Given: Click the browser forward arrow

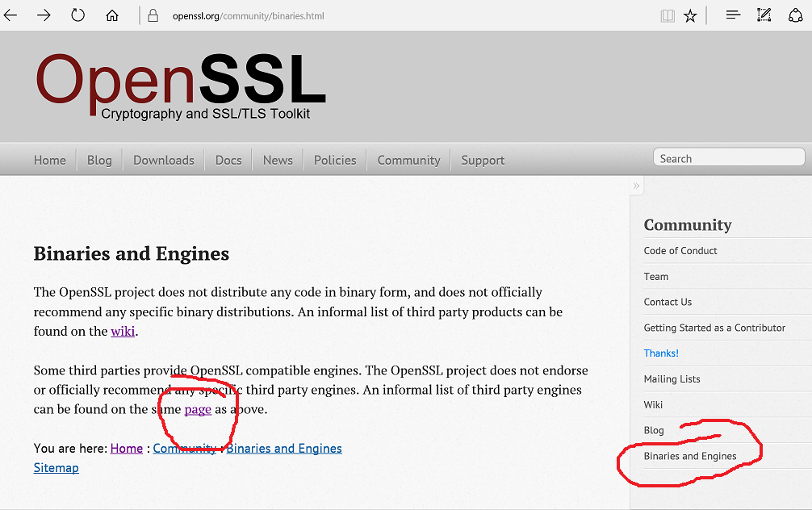Looking at the screenshot, I should point(44,15).
